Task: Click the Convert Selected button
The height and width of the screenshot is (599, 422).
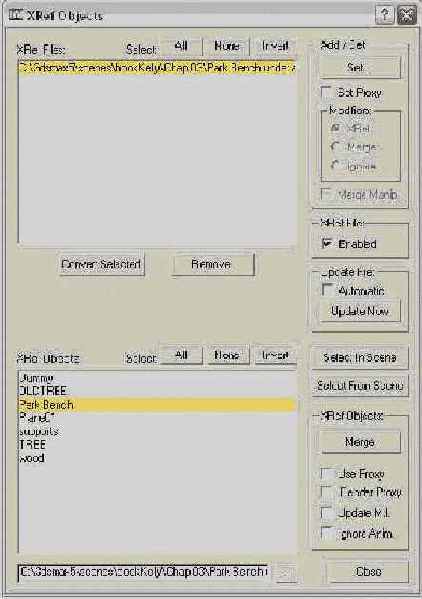Action: point(102,264)
